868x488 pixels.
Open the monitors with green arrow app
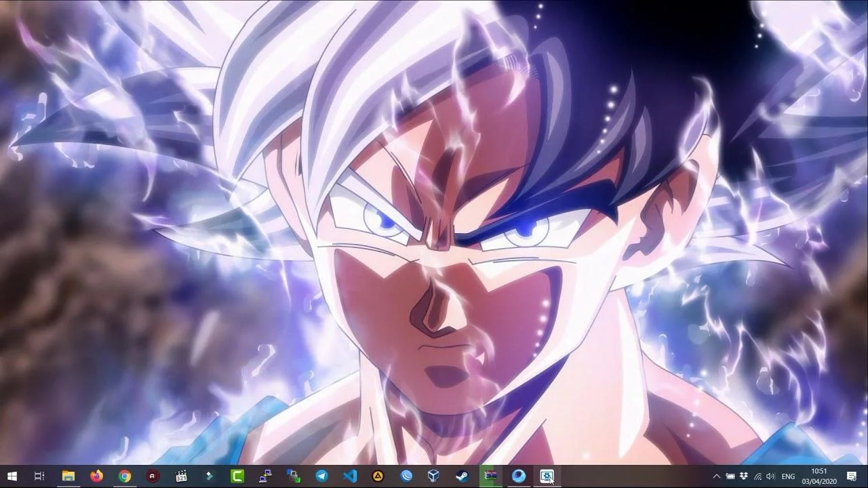(294, 476)
